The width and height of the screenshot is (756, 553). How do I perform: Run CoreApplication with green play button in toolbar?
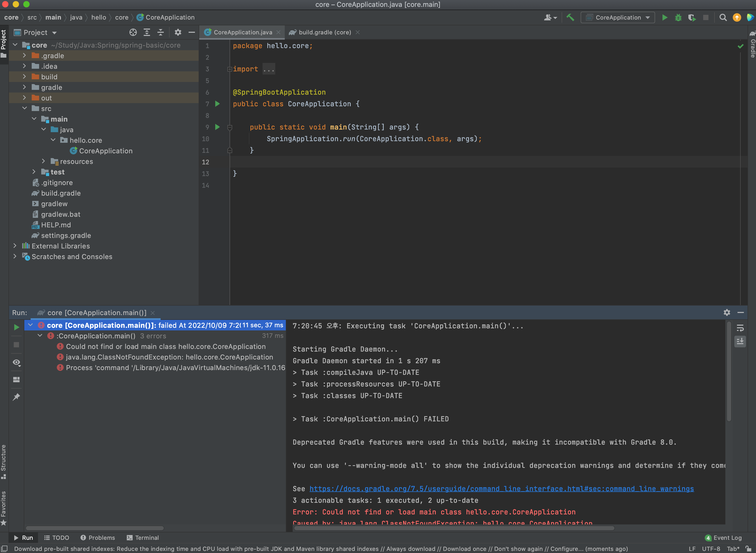pyautogui.click(x=665, y=17)
